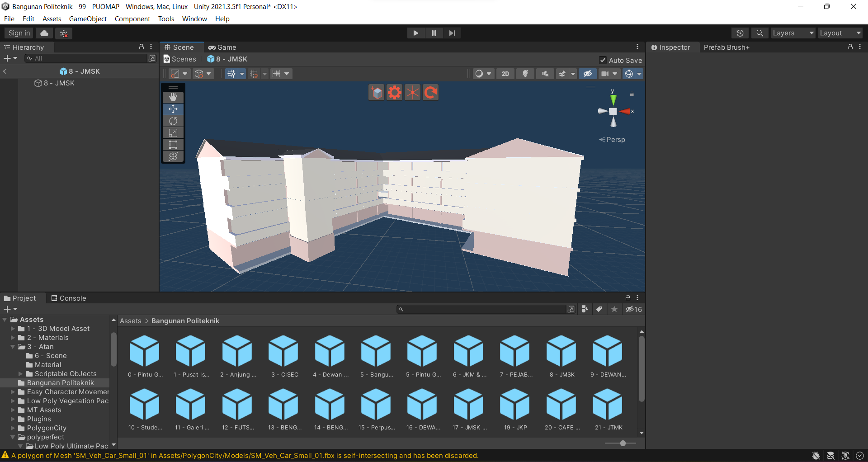
Task: Switch to the Console tab
Action: pos(69,298)
